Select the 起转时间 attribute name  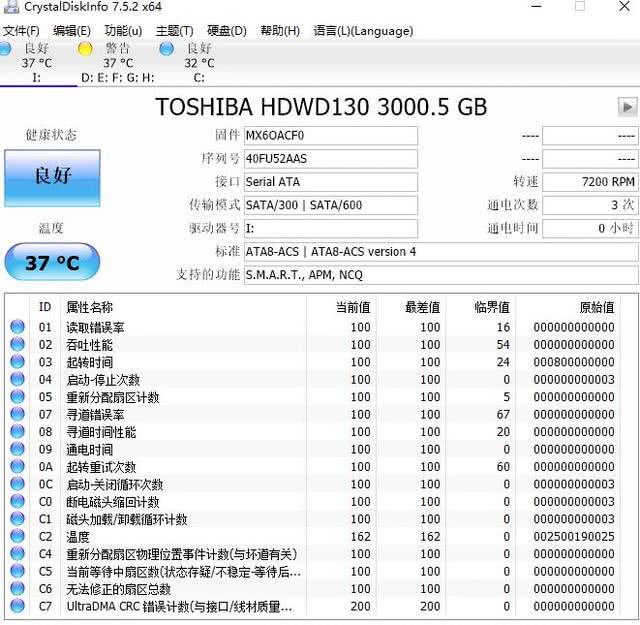click(89, 363)
